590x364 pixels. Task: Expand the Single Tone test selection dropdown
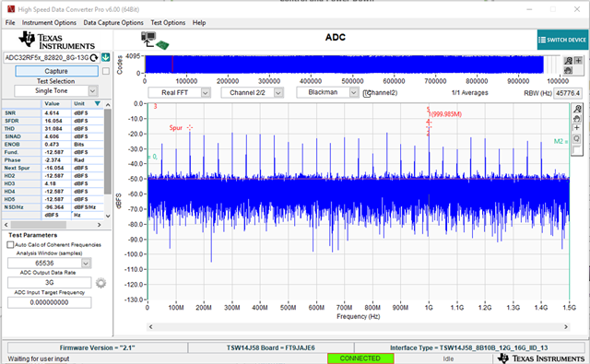(92, 90)
